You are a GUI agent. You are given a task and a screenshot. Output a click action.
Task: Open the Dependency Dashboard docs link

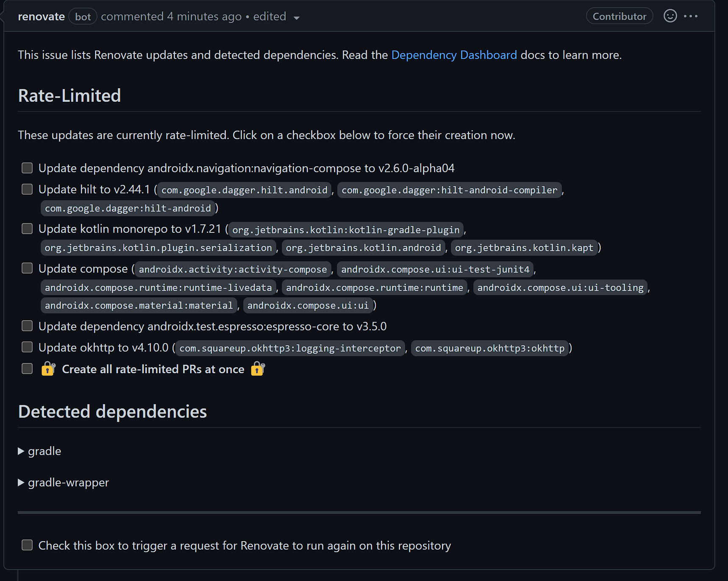point(454,55)
